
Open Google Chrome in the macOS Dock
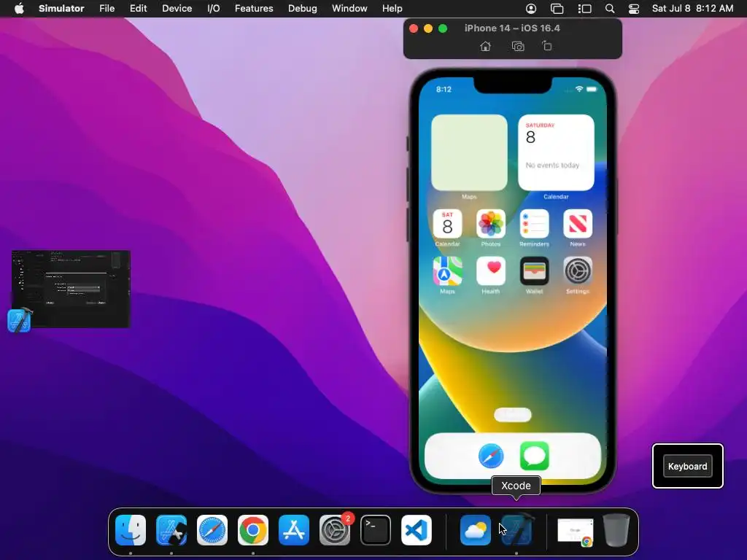[253, 530]
